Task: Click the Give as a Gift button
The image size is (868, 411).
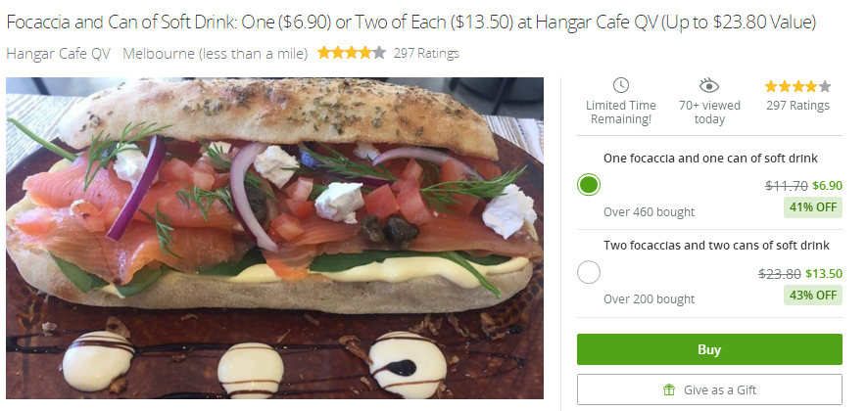Action: click(709, 389)
